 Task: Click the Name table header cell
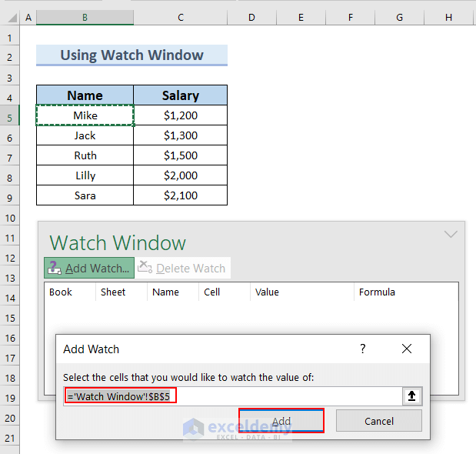pyautogui.click(x=85, y=95)
